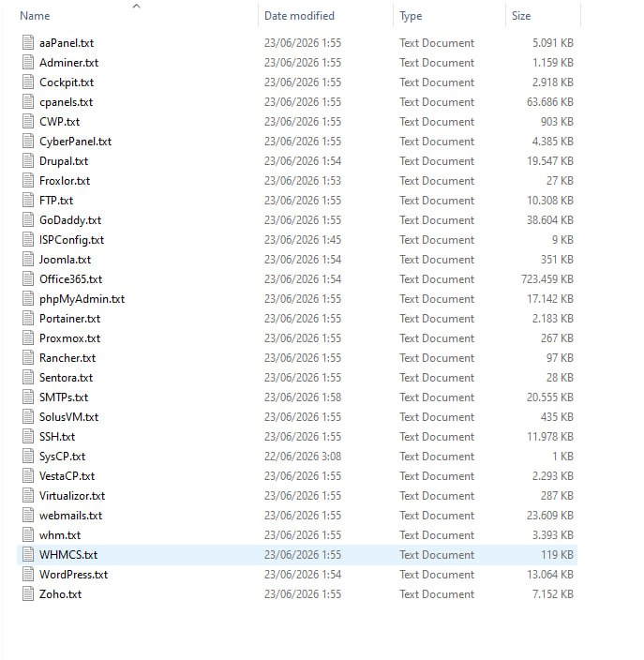Click the WordPress.txt file icon
644x660 pixels.
click(x=28, y=574)
